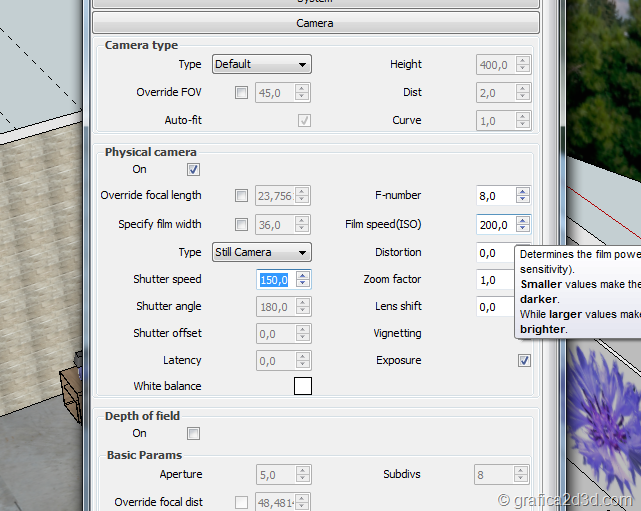Open the Still Camera type dropdown

[x=262, y=252]
